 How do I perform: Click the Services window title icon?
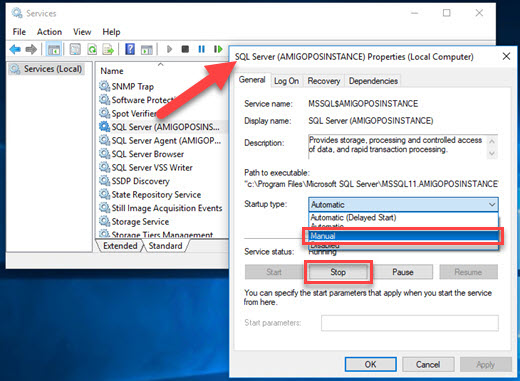tap(17, 13)
